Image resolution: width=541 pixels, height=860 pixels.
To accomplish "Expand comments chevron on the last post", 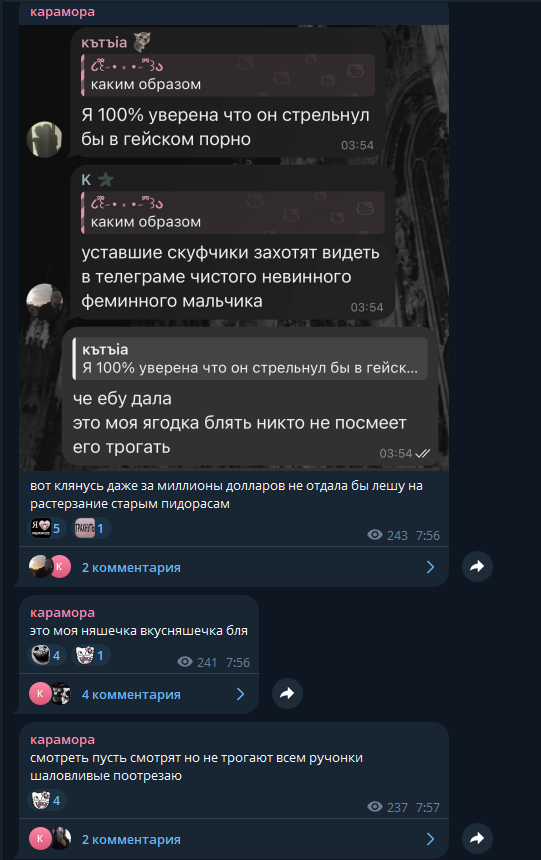I will [431, 839].
